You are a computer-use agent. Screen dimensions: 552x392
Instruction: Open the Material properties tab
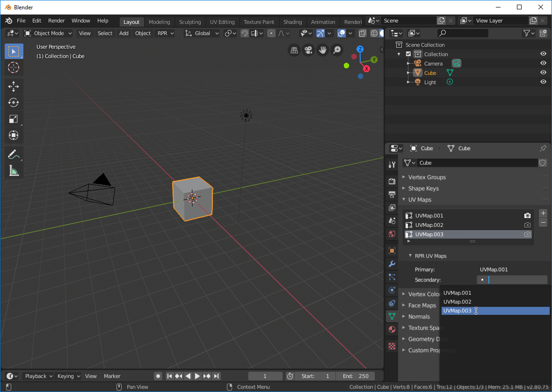[x=392, y=329]
